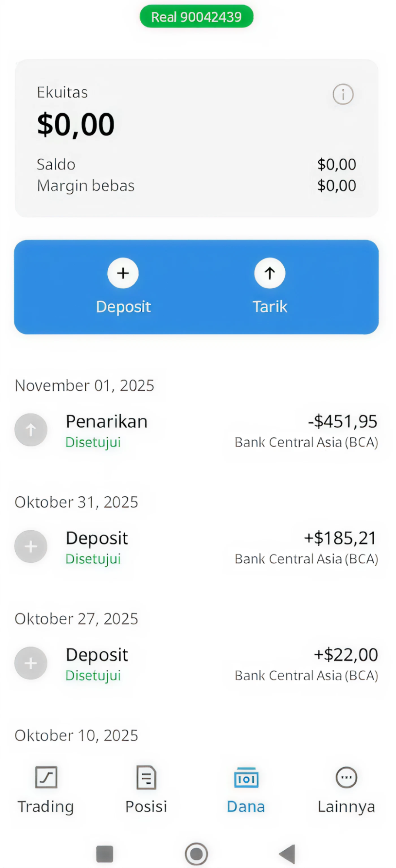Tap the equity info icon
The width and height of the screenshot is (396, 868).
click(343, 94)
